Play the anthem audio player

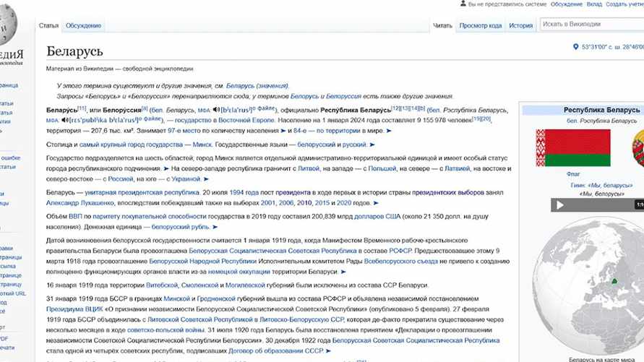tap(560, 204)
